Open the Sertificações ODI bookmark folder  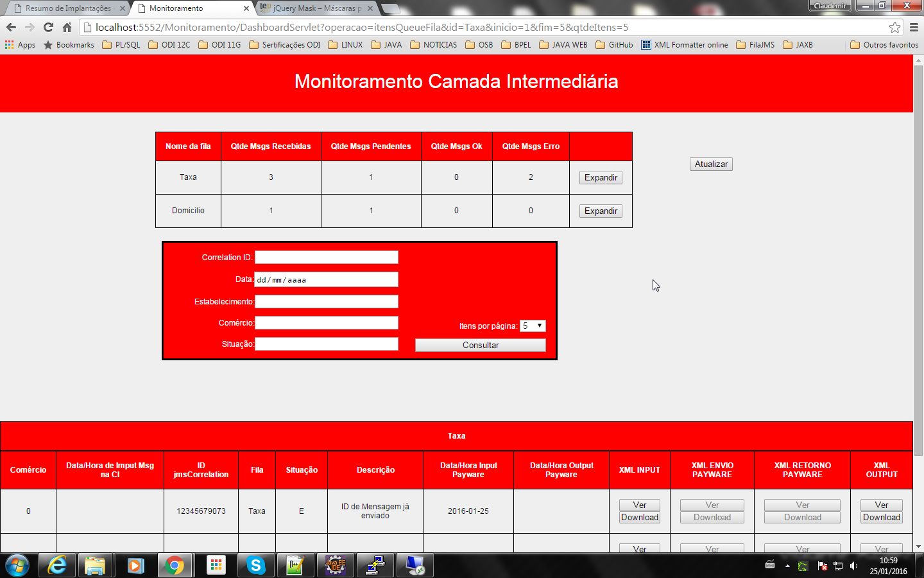tap(284, 45)
